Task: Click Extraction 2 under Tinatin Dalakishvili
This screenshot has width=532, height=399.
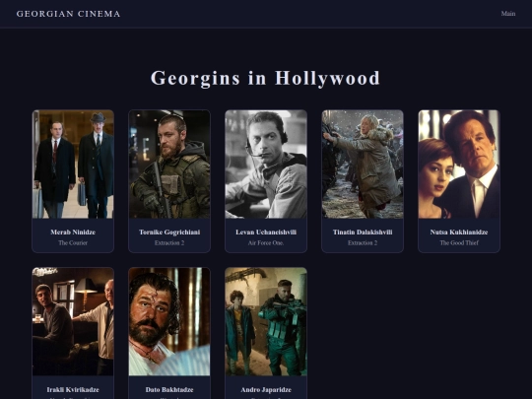Action: point(363,243)
